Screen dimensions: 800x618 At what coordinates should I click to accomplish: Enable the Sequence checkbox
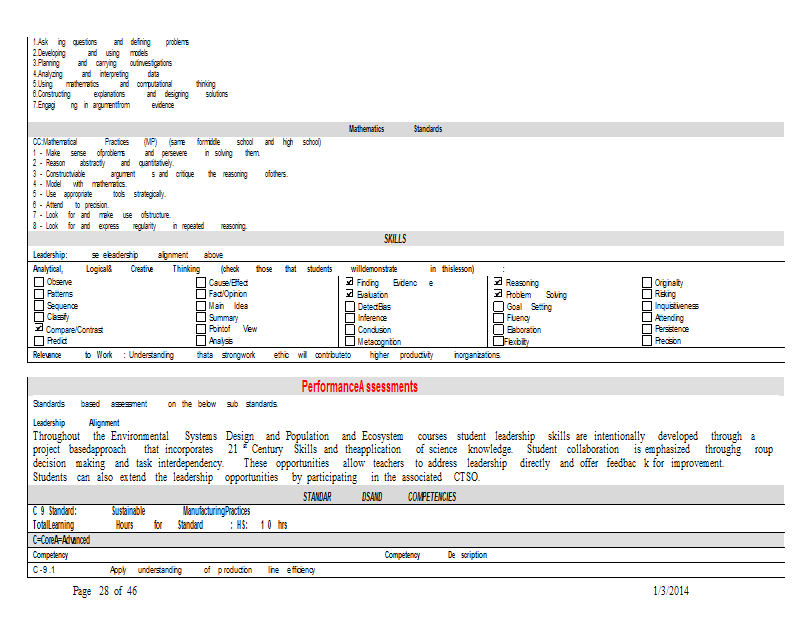(39, 305)
